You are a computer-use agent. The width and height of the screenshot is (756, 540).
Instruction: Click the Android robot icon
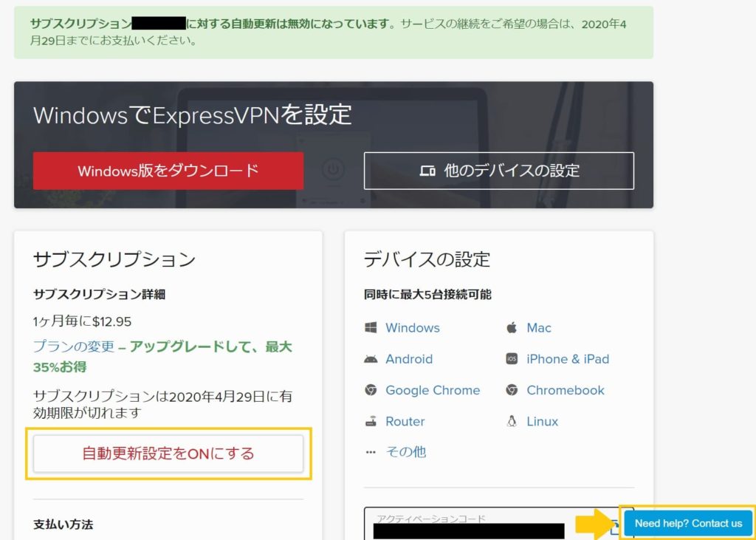(371, 359)
